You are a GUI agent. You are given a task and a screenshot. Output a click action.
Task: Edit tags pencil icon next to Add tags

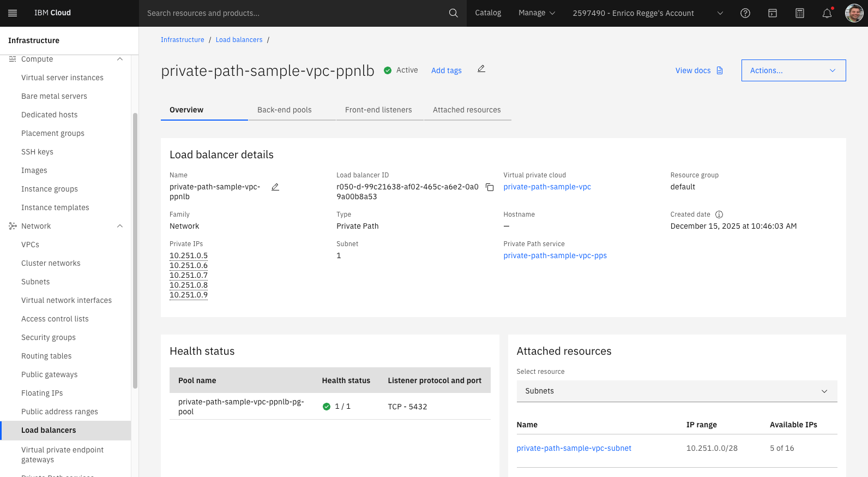[481, 69]
